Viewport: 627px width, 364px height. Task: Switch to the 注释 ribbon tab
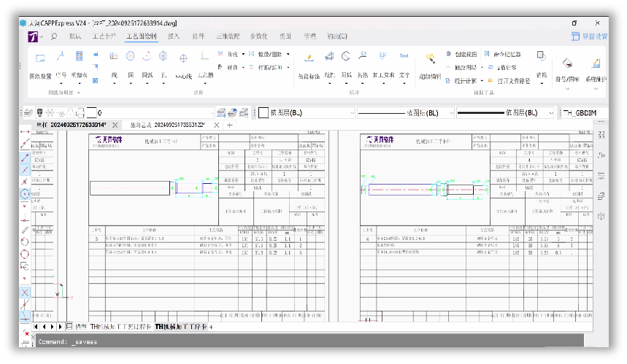coord(198,36)
